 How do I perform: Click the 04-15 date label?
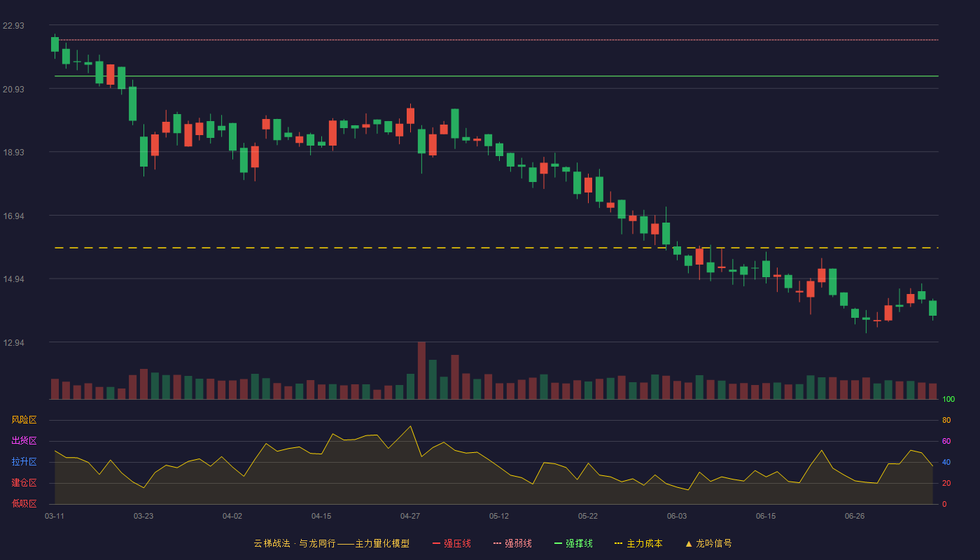pos(321,516)
